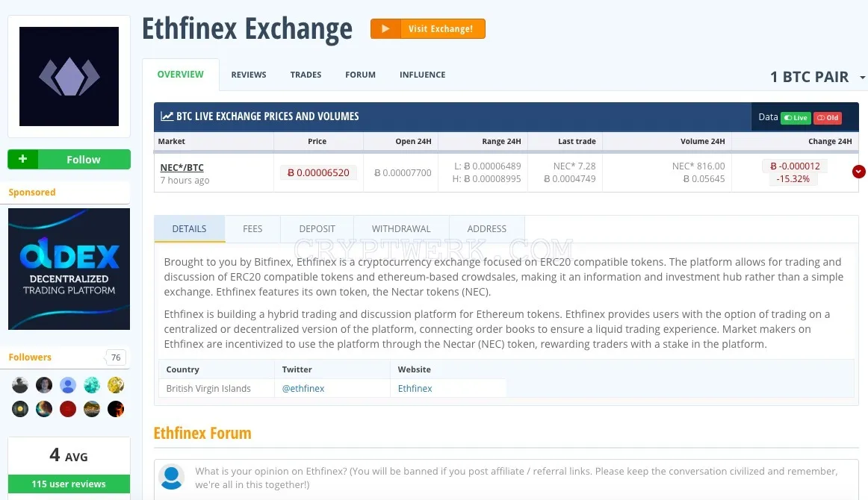
Task: Select the Fees tab
Action: click(252, 228)
